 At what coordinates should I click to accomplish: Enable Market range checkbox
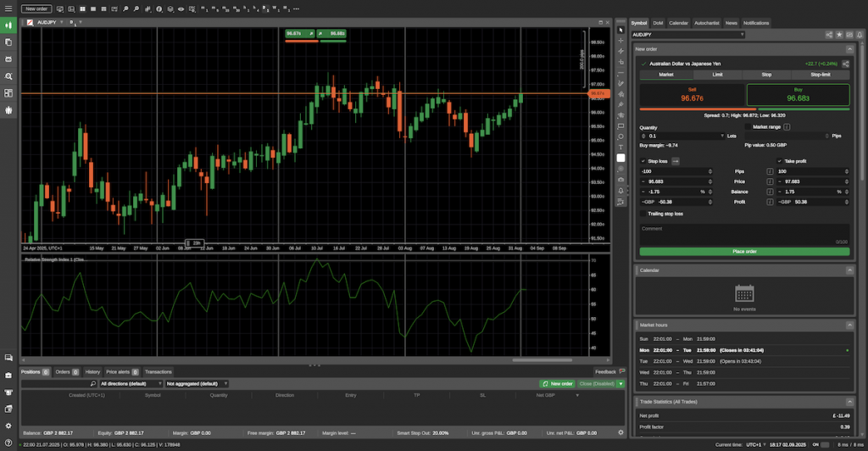748,126
